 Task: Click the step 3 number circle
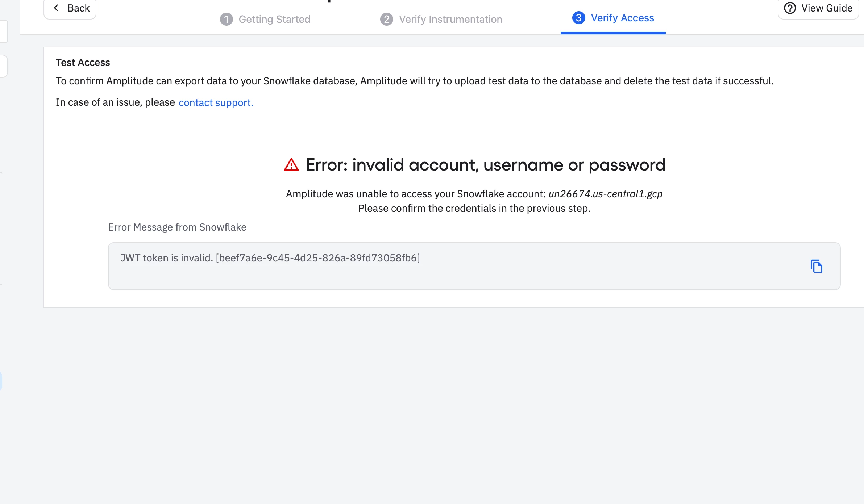(578, 18)
